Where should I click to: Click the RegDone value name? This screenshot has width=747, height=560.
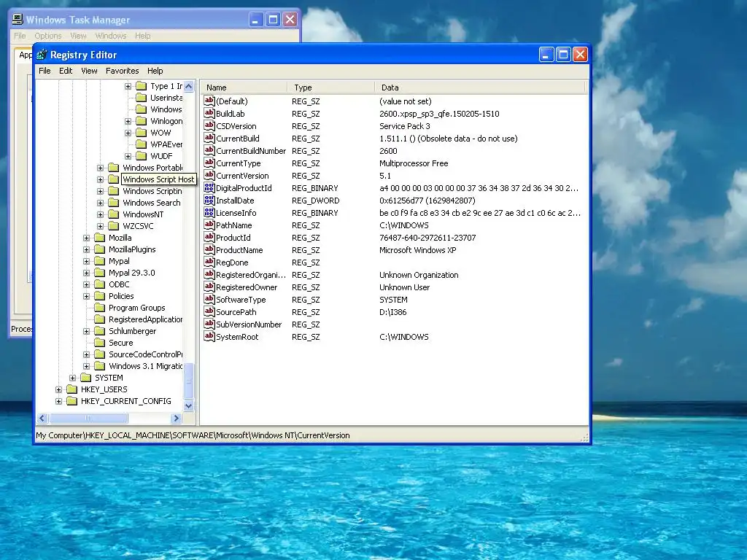tap(232, 262)
